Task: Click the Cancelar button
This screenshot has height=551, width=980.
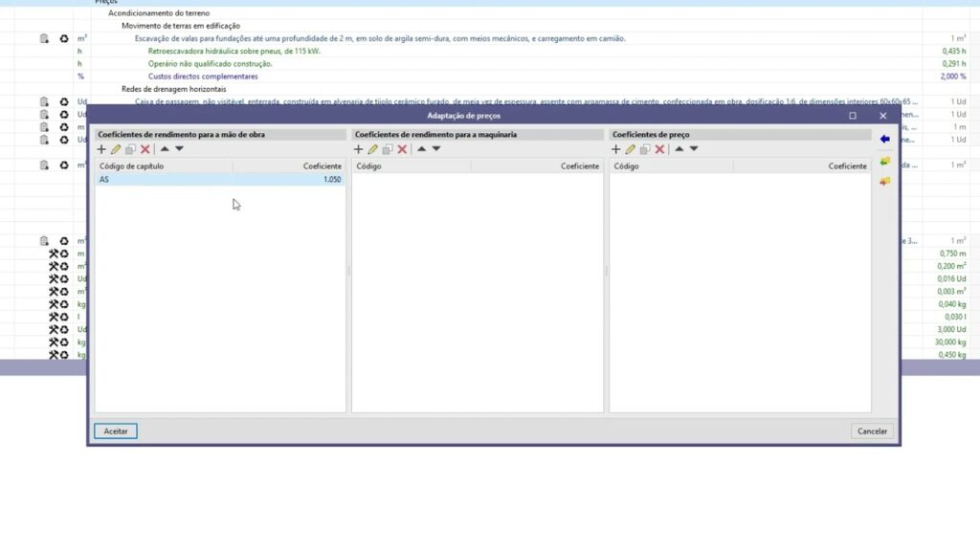Action: 872,431
